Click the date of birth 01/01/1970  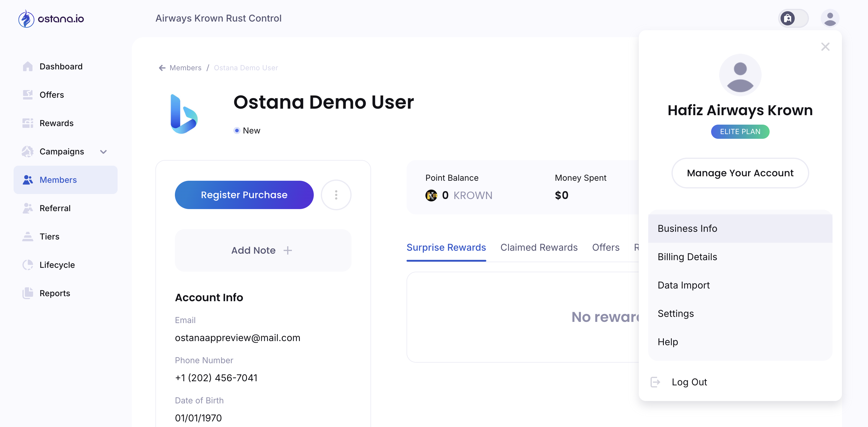198,418
